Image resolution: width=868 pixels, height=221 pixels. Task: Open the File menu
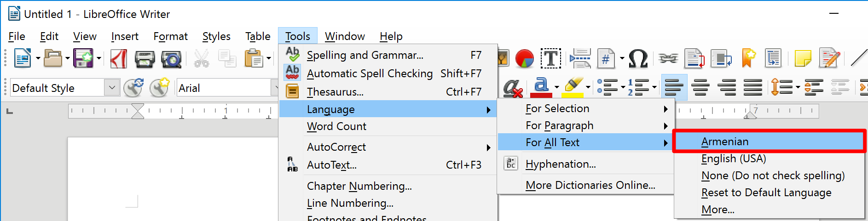pyautogui.click(x=17, y=36)
